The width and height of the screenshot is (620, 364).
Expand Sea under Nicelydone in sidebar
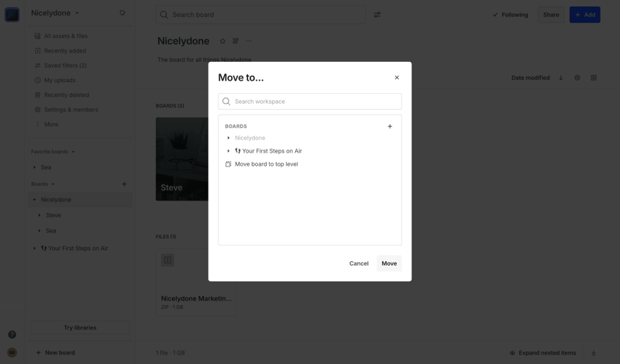pyautogui.click(x=40, y=231)
